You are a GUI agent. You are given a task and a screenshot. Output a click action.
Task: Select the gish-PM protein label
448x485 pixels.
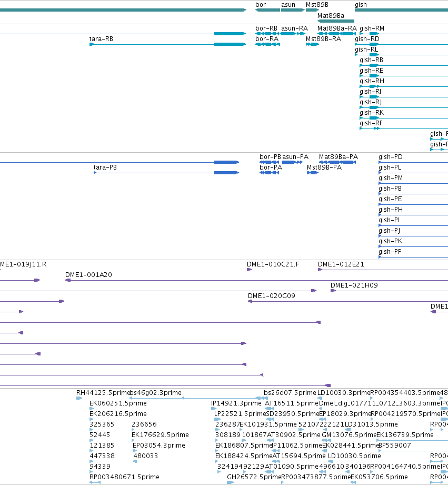[391, 178]
